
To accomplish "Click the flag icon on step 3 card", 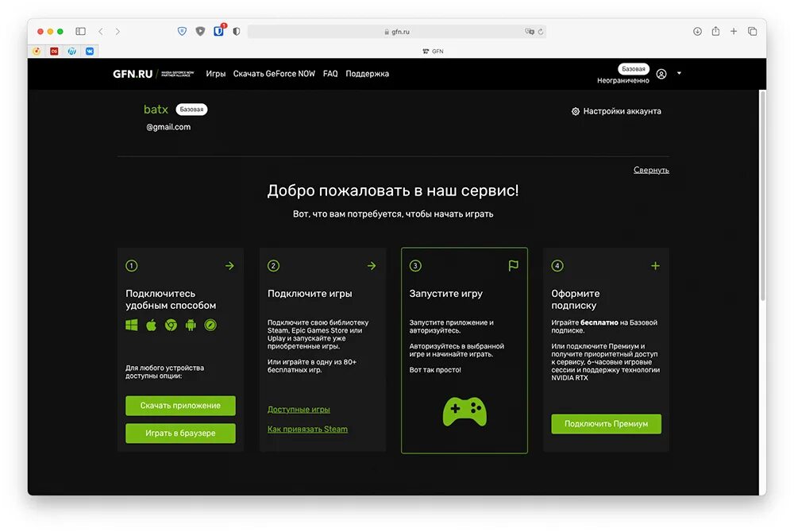I will (x=514, y=266).
